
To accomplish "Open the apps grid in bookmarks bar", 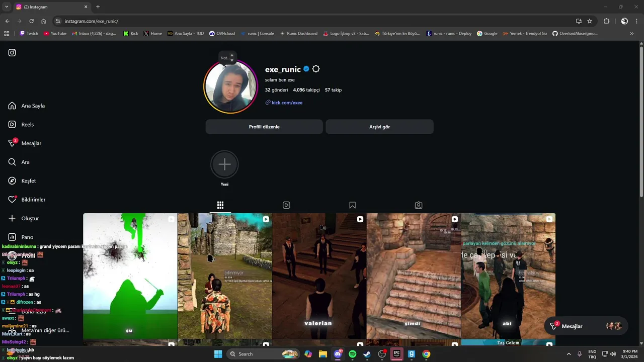I will pyautogui.click(x=7, y=34).
